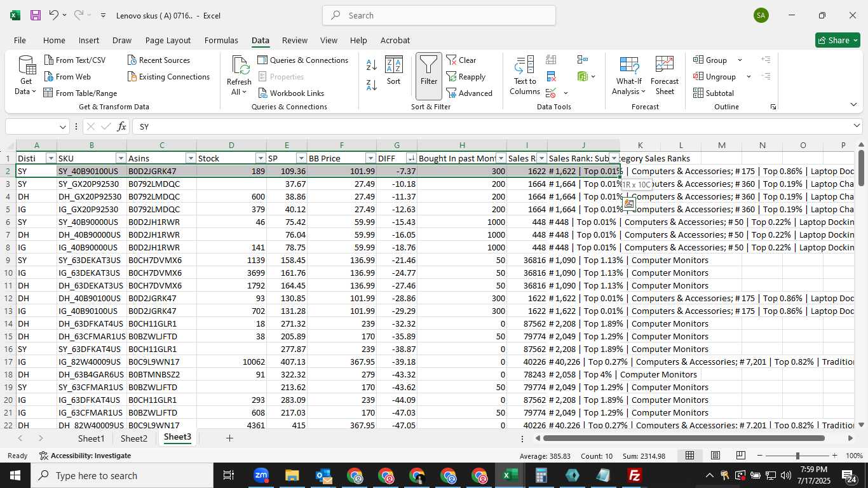The width and height of the screenshot is (868, 488).
Task: Open Queries & Connections pane
Action: pos(302,60)
